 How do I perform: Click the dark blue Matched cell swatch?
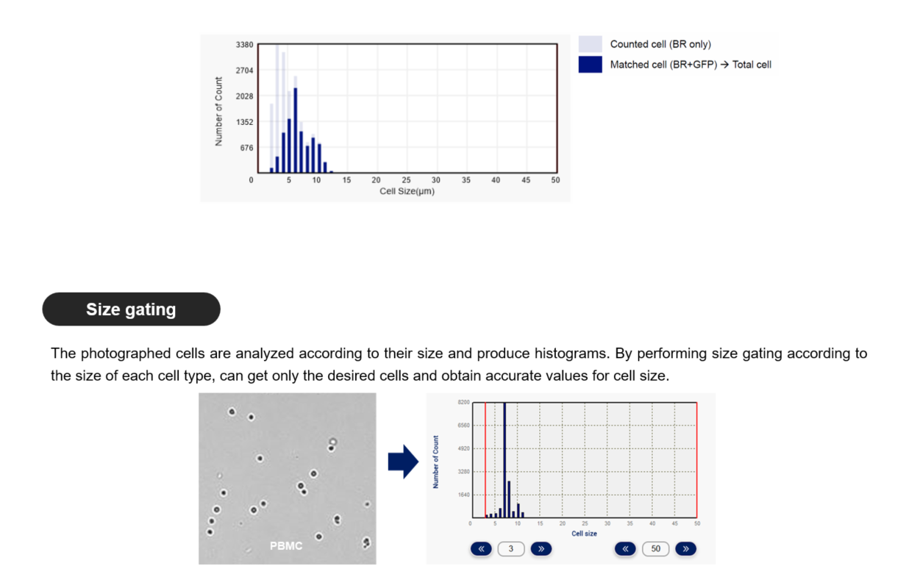coord(590,65)
